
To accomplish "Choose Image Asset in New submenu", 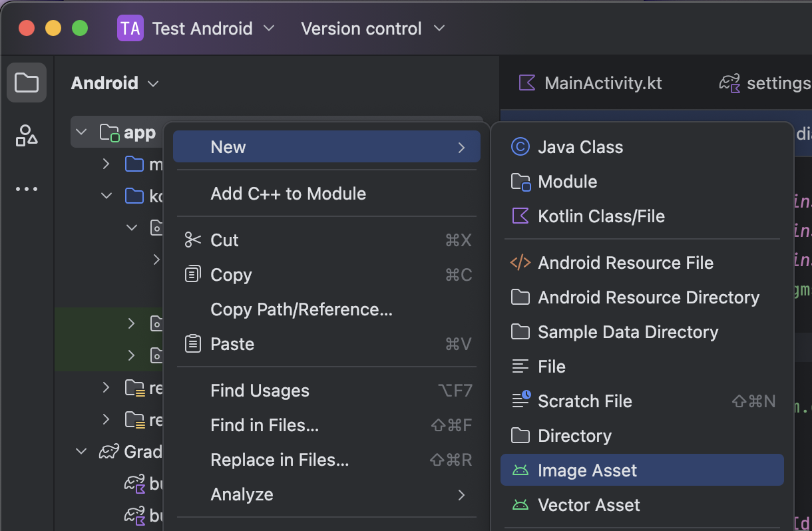I will pos(642,470).
